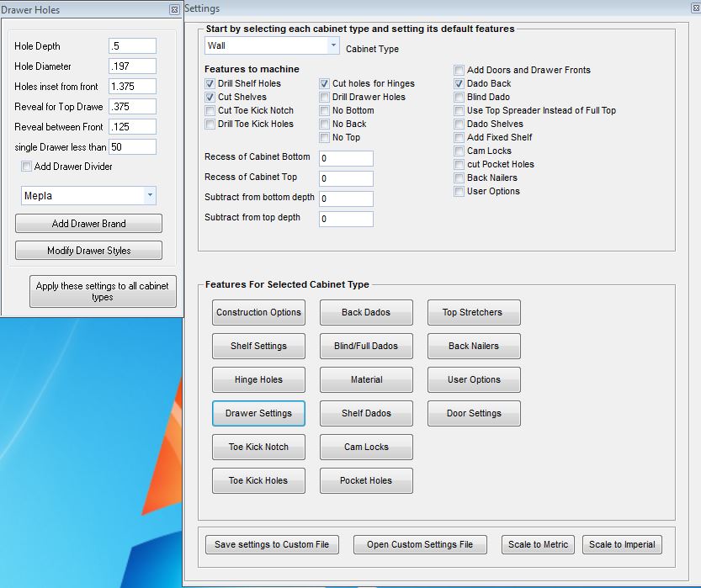Open Door Settings
The width and height of the screenshot is (701, 588).
(474, 413)
